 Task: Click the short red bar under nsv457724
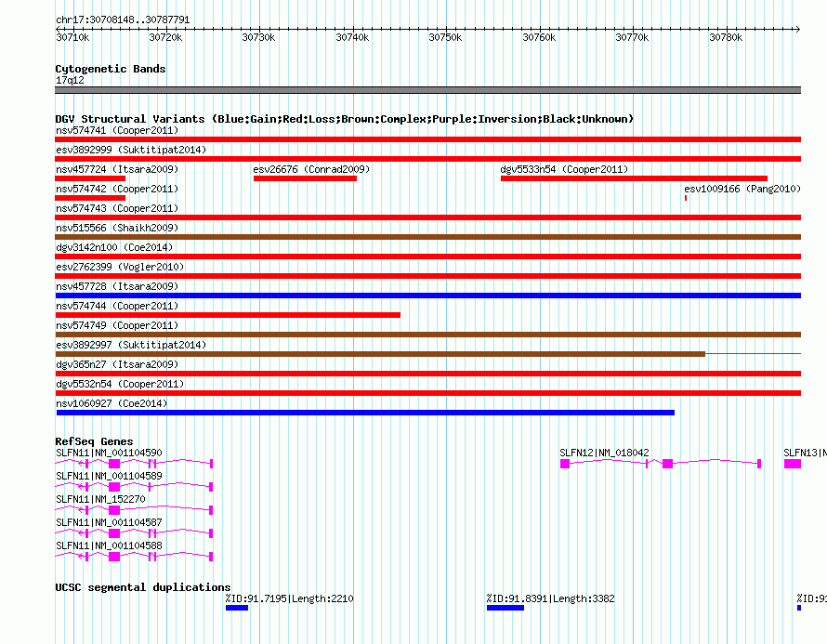point(90,178)
